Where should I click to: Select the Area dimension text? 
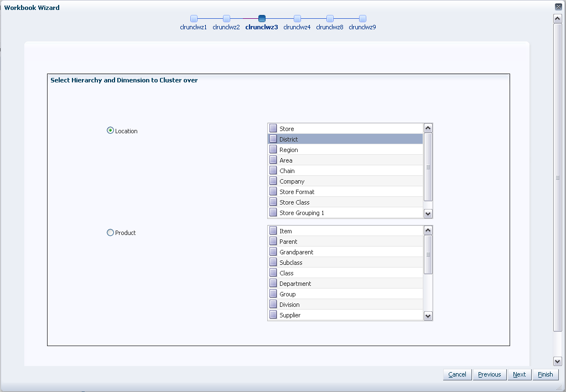(286, 160)
